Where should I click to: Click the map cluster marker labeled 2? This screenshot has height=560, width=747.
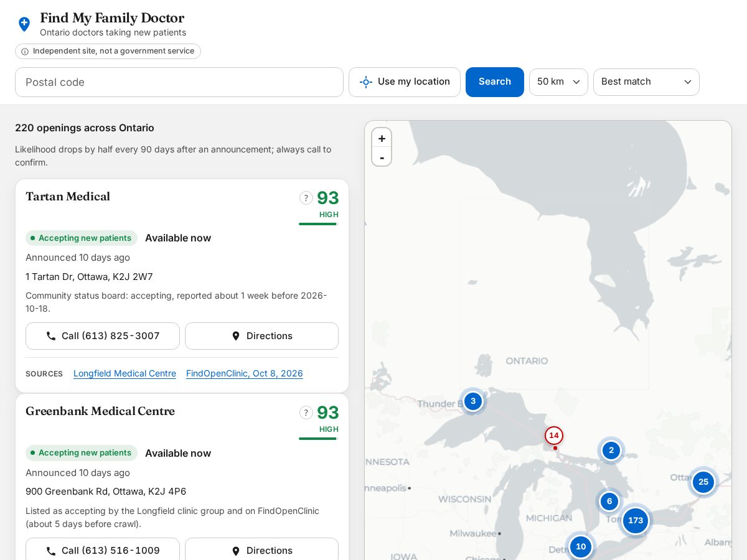pyautogui.click(x=611, y=450)
